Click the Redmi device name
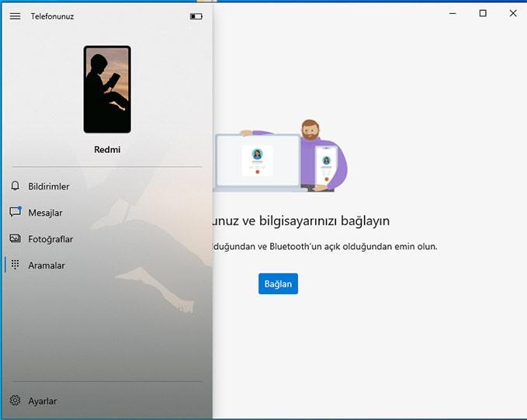527x420 pixels. (x=107, y=150)
